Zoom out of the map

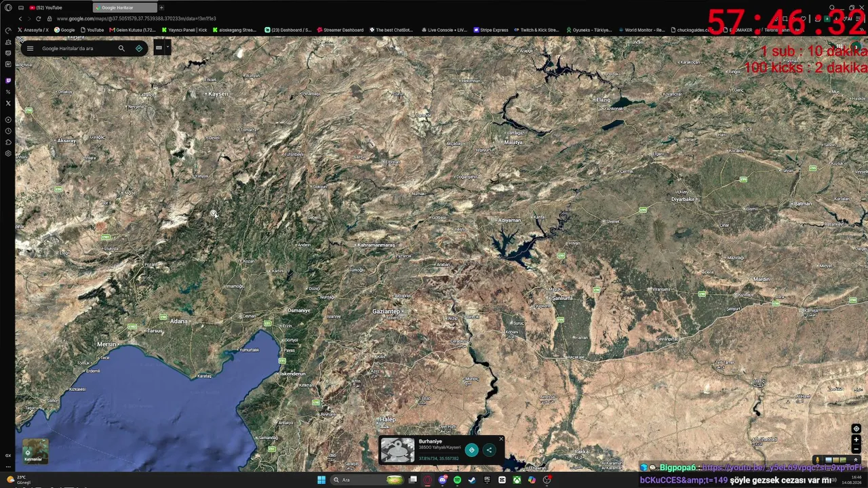pyautogui.click(x=856, y=449)
